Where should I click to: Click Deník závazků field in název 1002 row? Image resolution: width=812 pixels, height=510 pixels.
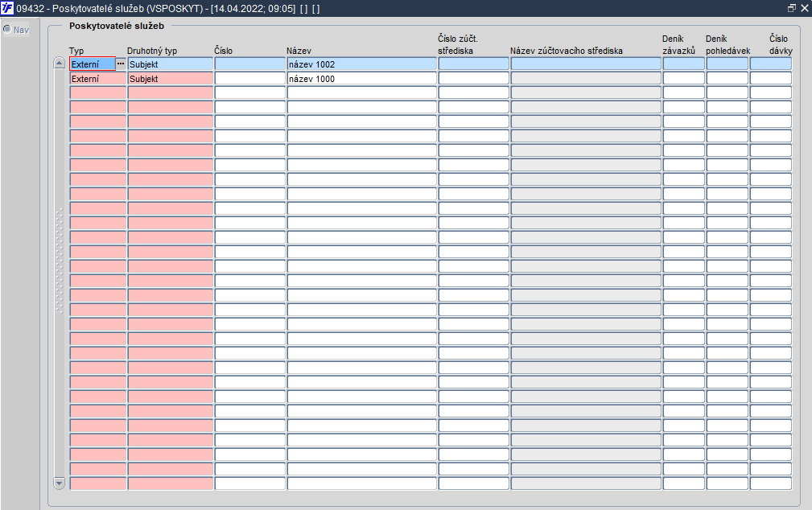(683, 64)
